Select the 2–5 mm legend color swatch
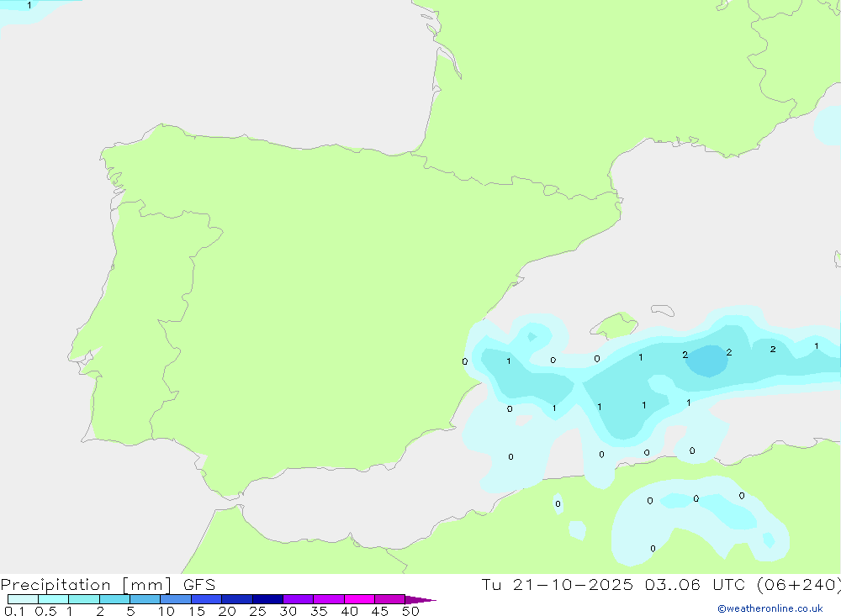 114,599
